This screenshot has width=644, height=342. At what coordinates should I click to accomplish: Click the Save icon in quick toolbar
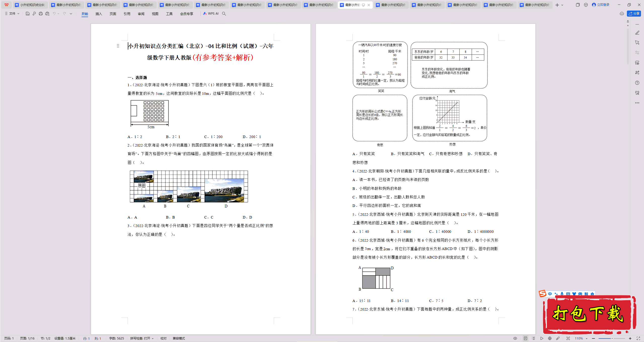(x=28, y=14)
